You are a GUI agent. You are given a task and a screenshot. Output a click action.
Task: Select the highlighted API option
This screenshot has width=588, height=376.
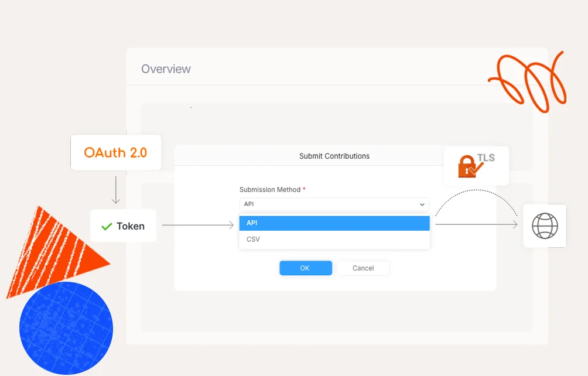point(334,223)
